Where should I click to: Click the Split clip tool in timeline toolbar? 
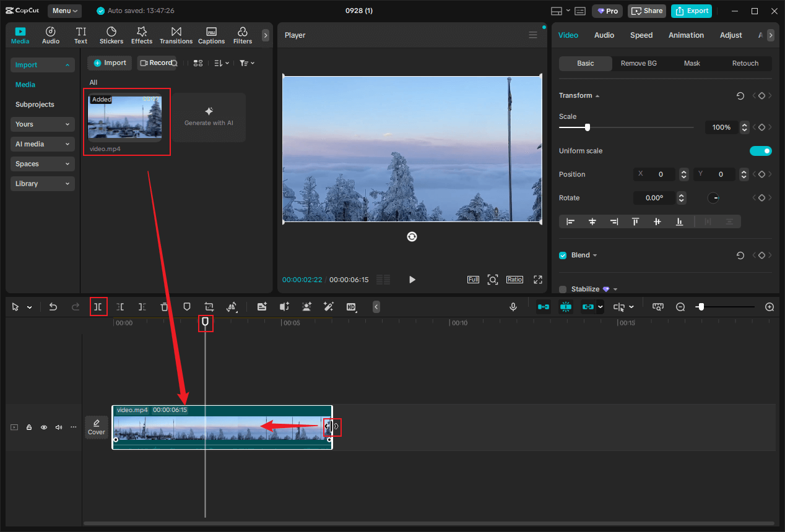pos(98,307)
